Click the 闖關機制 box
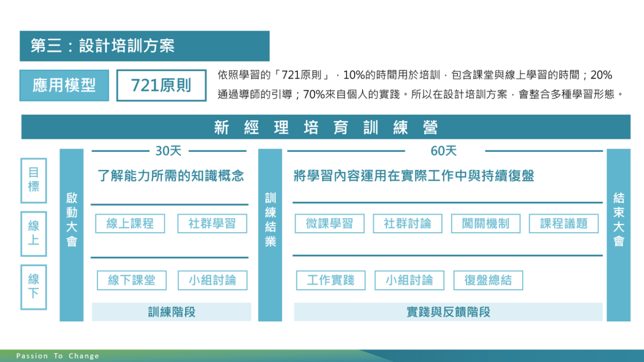The width and height of the screenshot is (644, 362). (486, 224)
